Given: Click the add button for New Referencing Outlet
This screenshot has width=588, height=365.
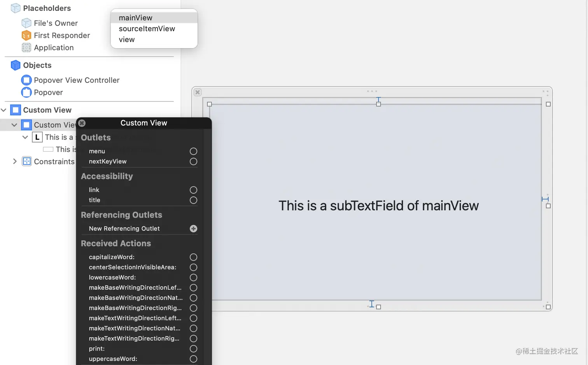Looking at the screenshot, I should [193, 229].
